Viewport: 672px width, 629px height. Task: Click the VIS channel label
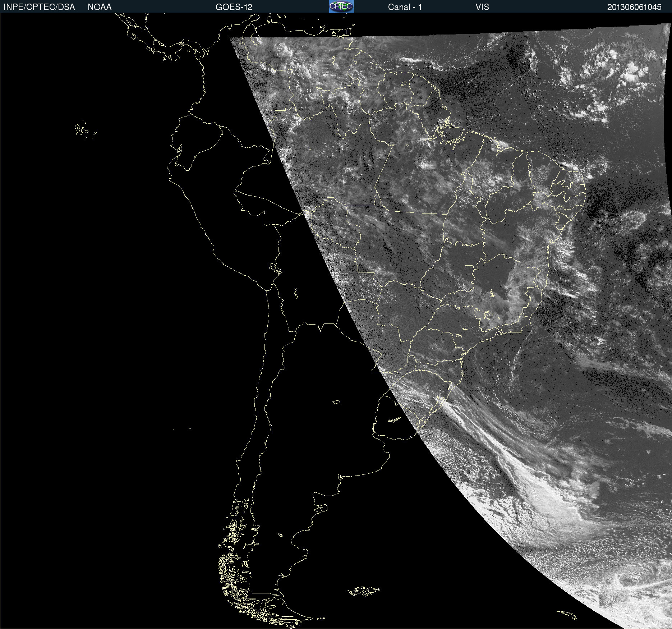[482, 7]
